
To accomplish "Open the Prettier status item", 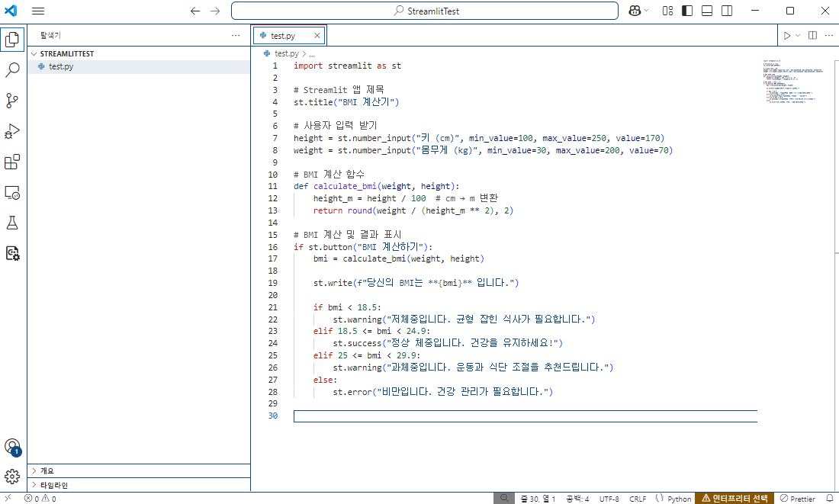I will click(x=797, y=498).
